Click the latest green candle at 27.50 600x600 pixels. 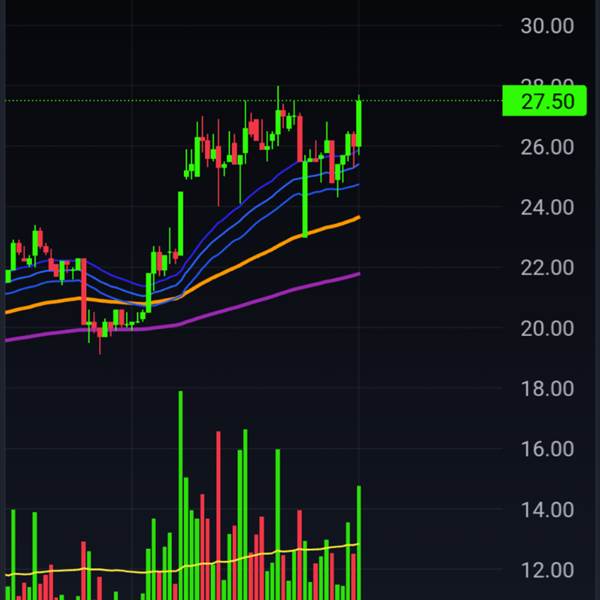[359, 123]
